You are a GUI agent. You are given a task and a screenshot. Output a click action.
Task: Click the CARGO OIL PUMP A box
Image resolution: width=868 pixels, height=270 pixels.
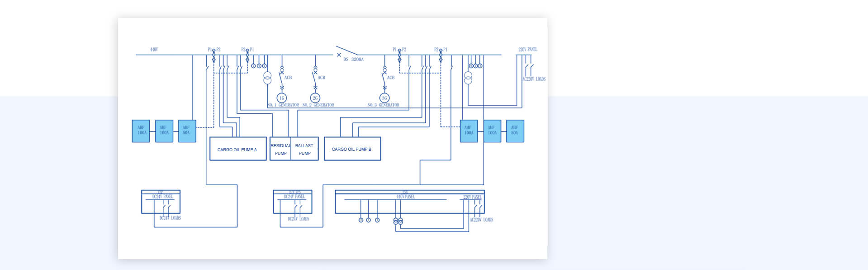(x=238, y=149)
